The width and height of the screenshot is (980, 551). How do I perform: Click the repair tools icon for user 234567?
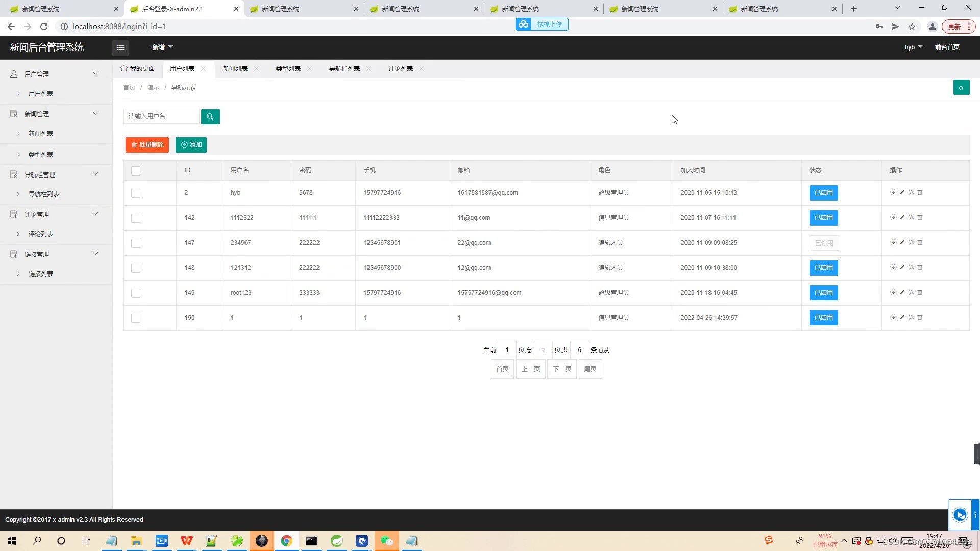click(x=911, y=242)
